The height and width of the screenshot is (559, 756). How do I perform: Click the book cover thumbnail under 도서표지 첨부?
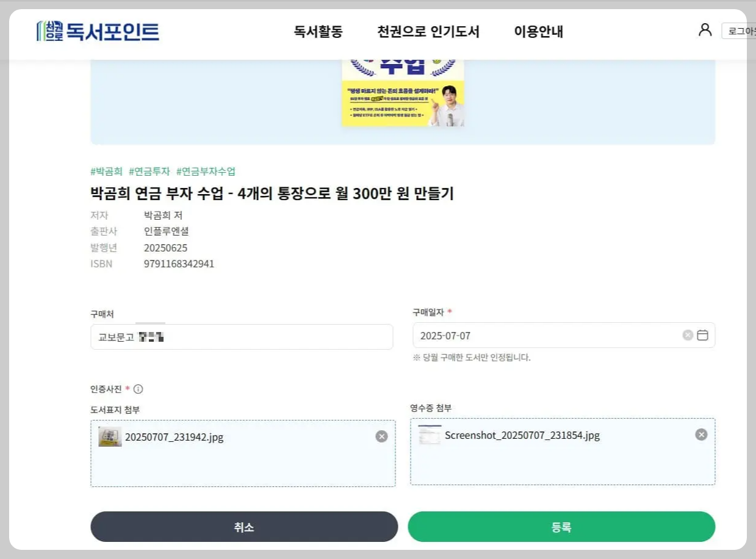[x=109, y=436]
